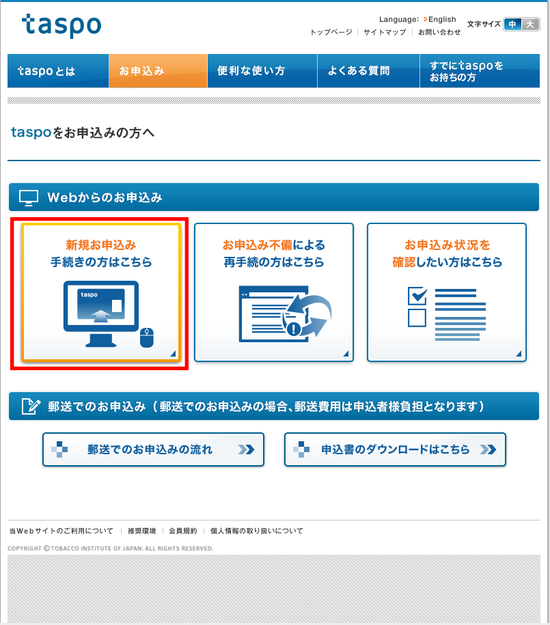Screen dimensions: 550x625
Task: Click the Language: label
Action: coord(399,19)
